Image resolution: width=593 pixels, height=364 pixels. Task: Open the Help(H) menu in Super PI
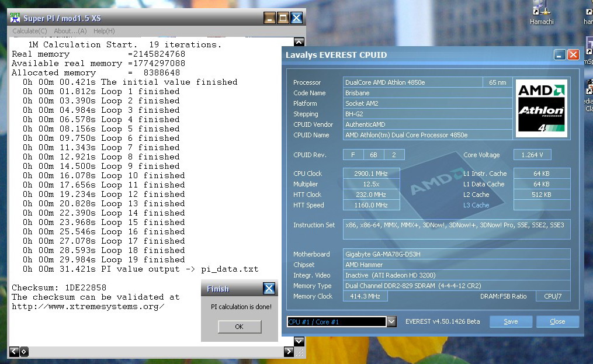(x=104, y=31)
